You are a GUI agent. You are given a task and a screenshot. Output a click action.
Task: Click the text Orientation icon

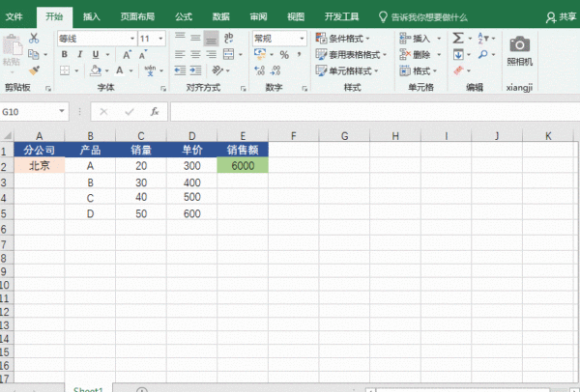(x=217, y=70)
